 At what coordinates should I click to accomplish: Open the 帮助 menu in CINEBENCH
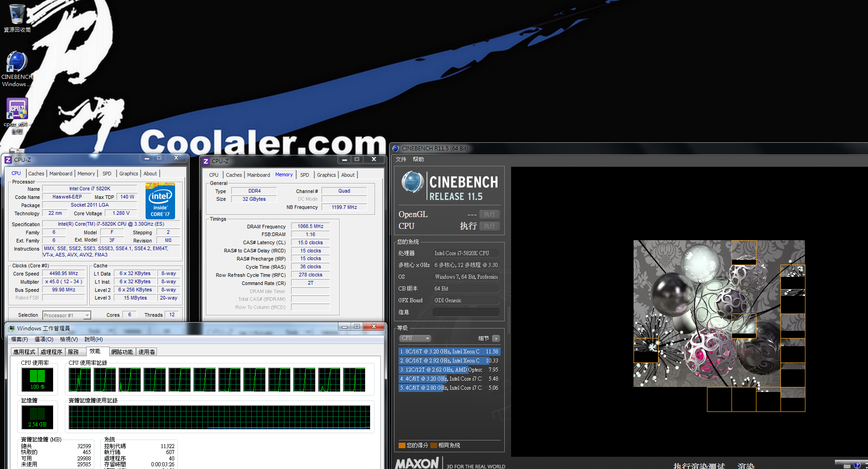[x=418, y=160]
